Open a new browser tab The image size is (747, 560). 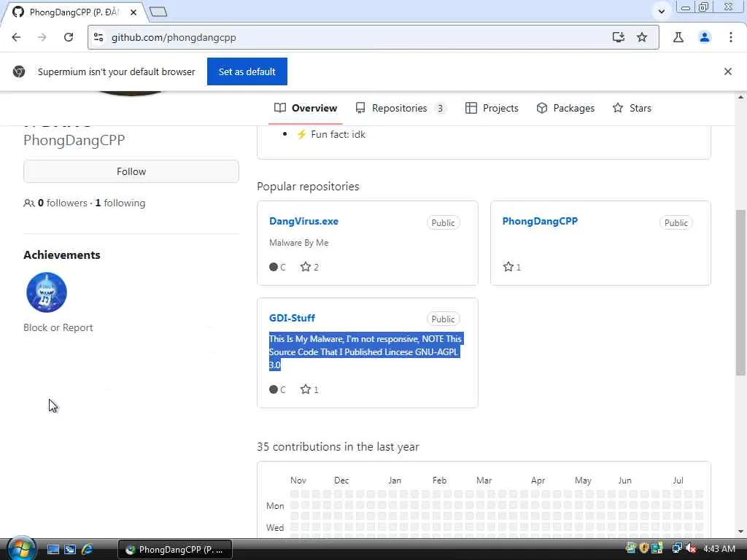click(158, 12)
